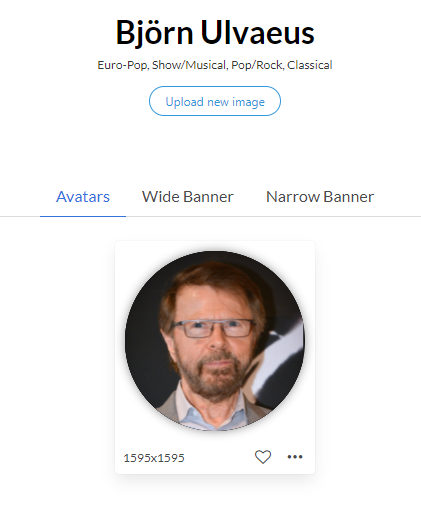Switch to the Narrow Banner tab
The image size is (421, 519).
pyautogui.click(x=320, y=197)
